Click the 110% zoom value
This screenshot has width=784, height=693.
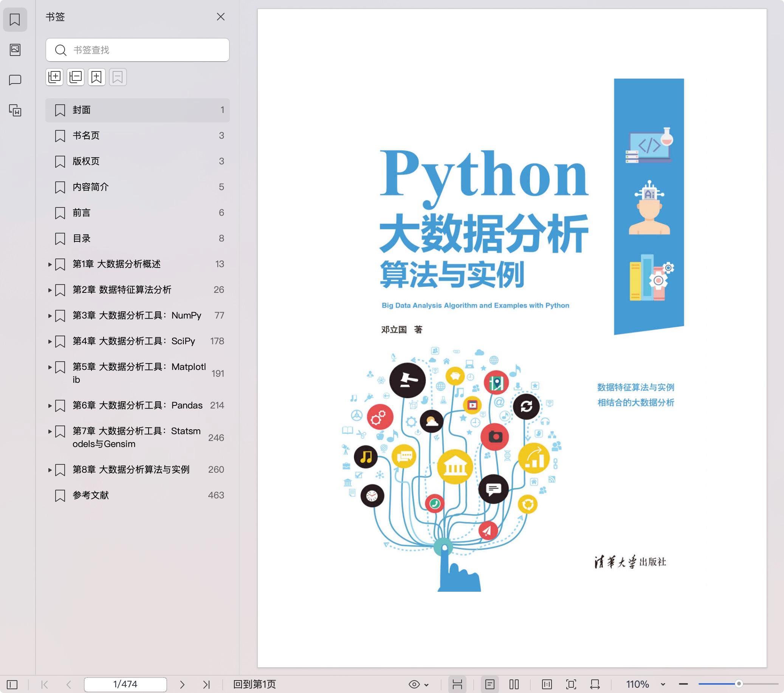[x=637, y=684]
